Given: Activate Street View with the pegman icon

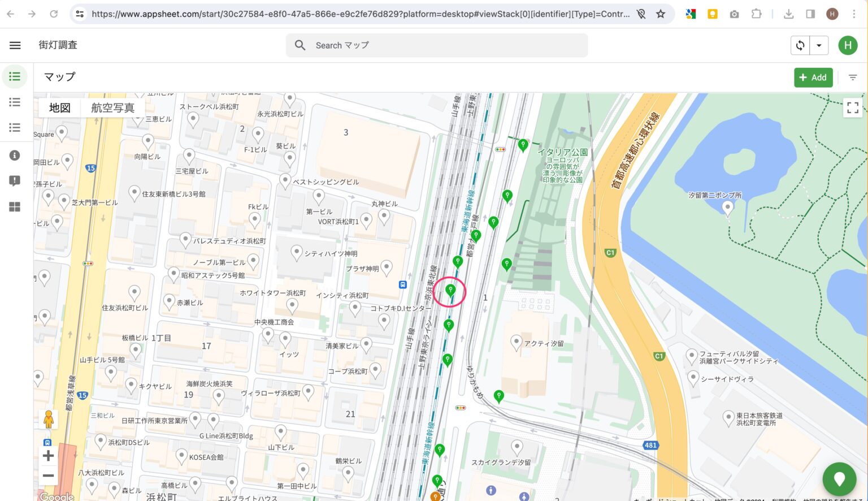Looking at the screenshot, I should [x=49, y=419].
